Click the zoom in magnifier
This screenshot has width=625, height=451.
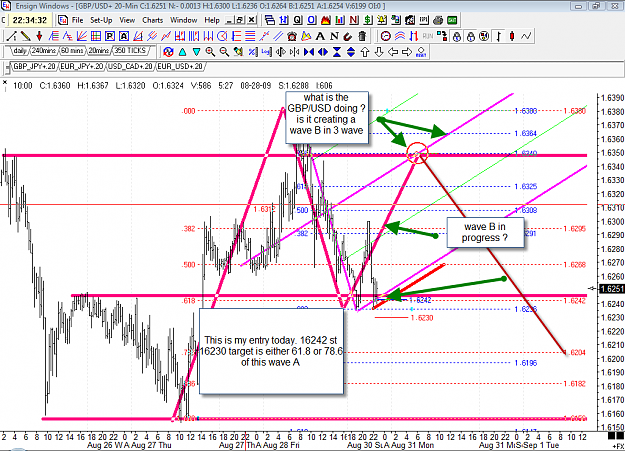(x=210, y=52)
